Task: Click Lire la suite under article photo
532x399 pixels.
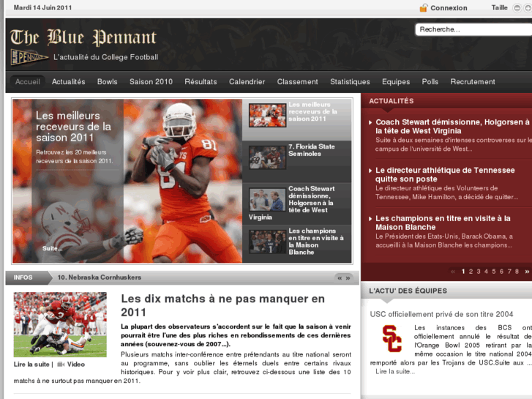Action: [31, 365]
